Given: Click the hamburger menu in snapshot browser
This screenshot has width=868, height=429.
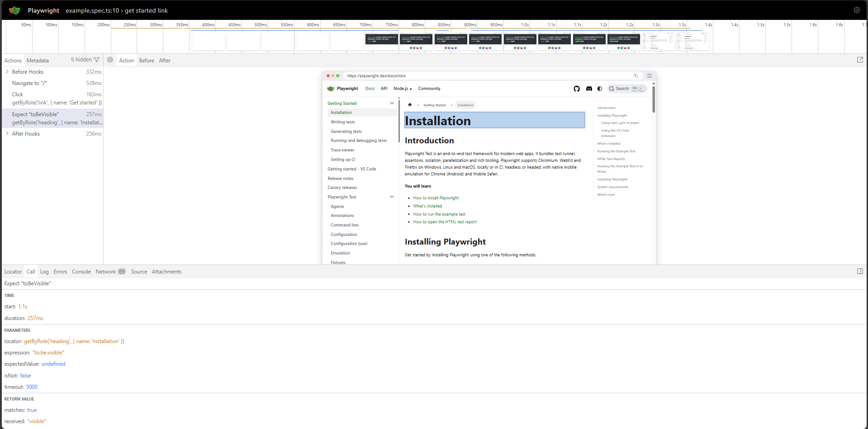Looking at the screenshot, I should (650, 76).
